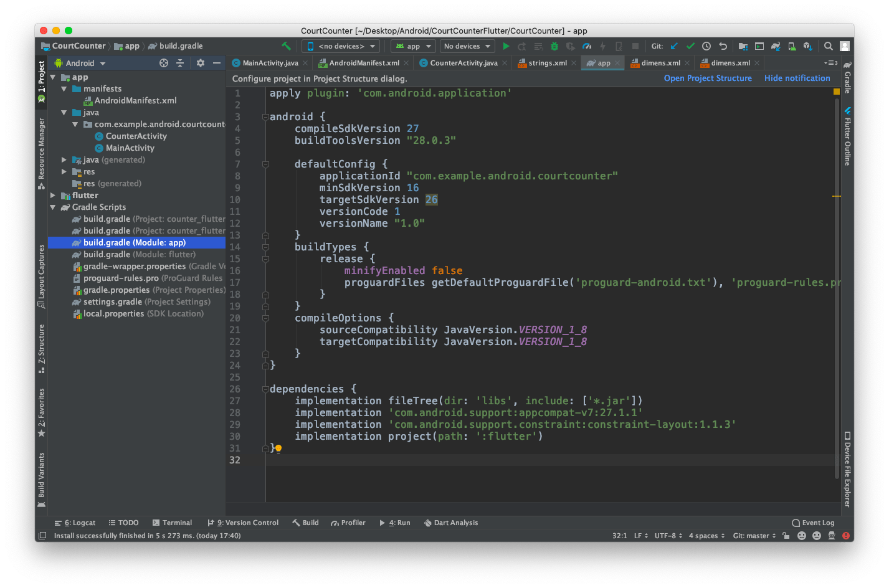Viewport: 889px width, 588px height.
Task: Switch to the AndroidManifest.xml editor tab
Action: coord(364,63)
